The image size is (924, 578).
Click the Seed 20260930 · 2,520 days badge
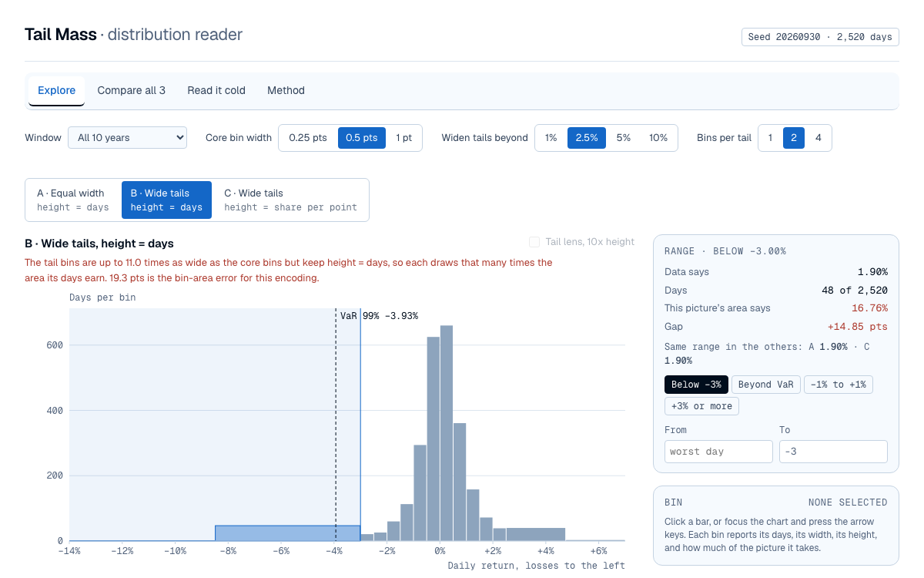(820, 37)
